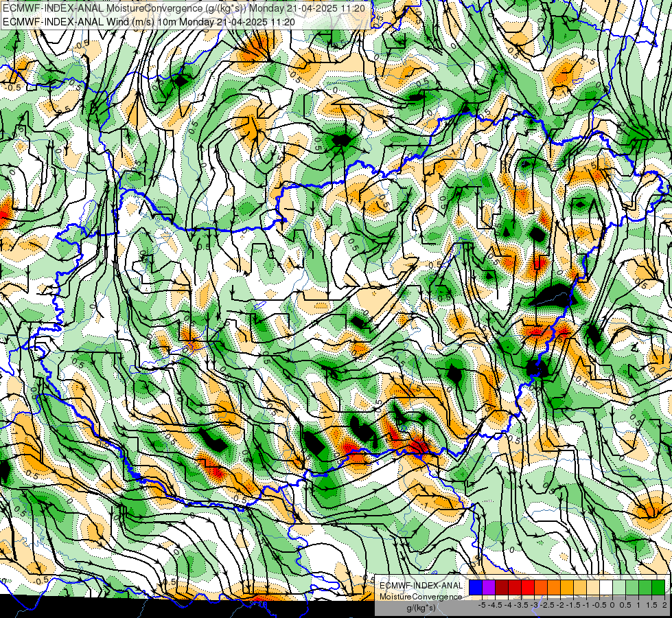Click the 2 legend tick label
672x618 pixels.
pyautogui.click(x=664, y=605)
